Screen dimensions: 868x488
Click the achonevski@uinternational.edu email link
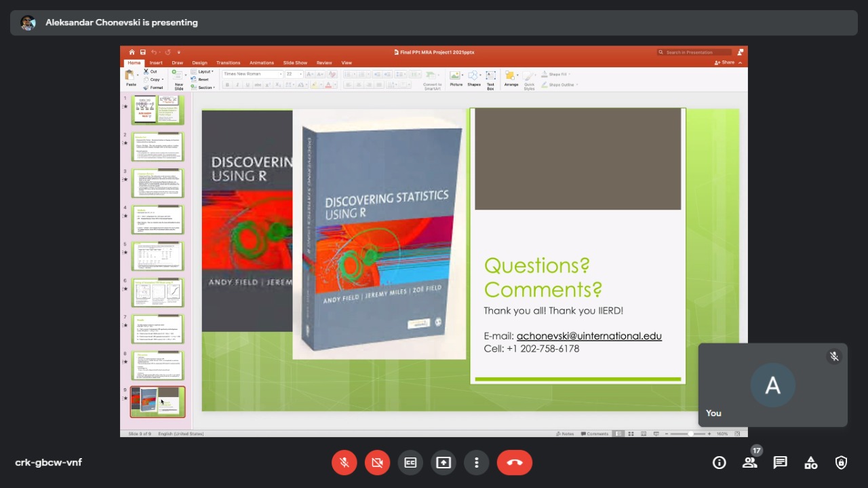(589, 336)
